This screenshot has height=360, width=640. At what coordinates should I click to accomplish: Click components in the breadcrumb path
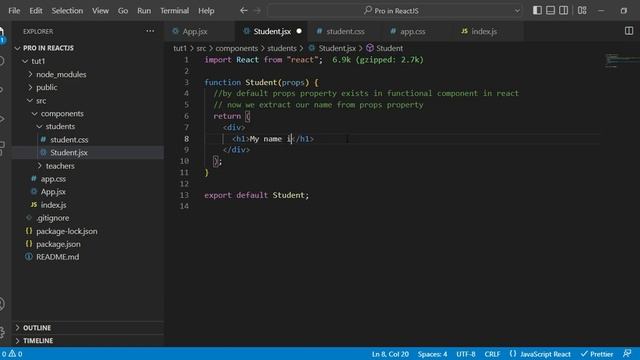click(237, 48)
